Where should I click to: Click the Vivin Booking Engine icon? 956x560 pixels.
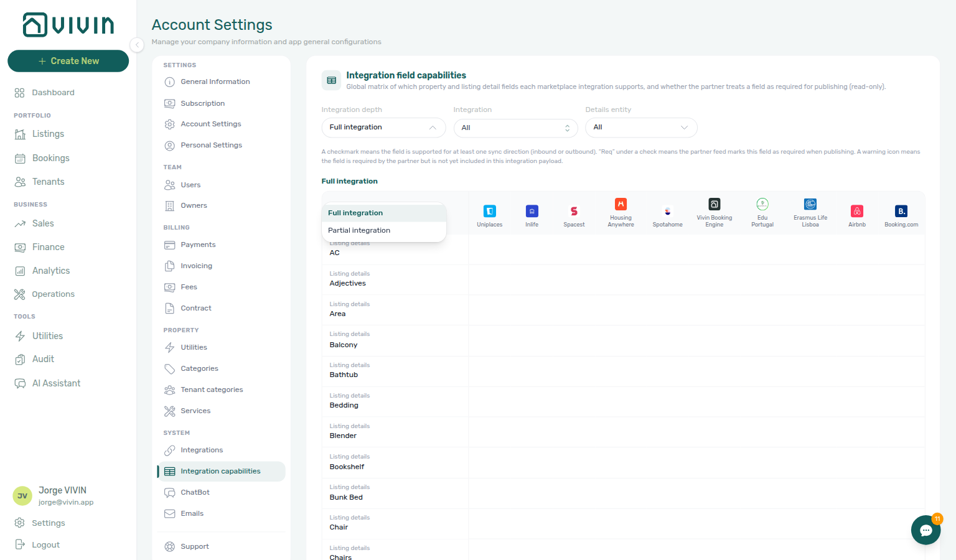(715, 204)
